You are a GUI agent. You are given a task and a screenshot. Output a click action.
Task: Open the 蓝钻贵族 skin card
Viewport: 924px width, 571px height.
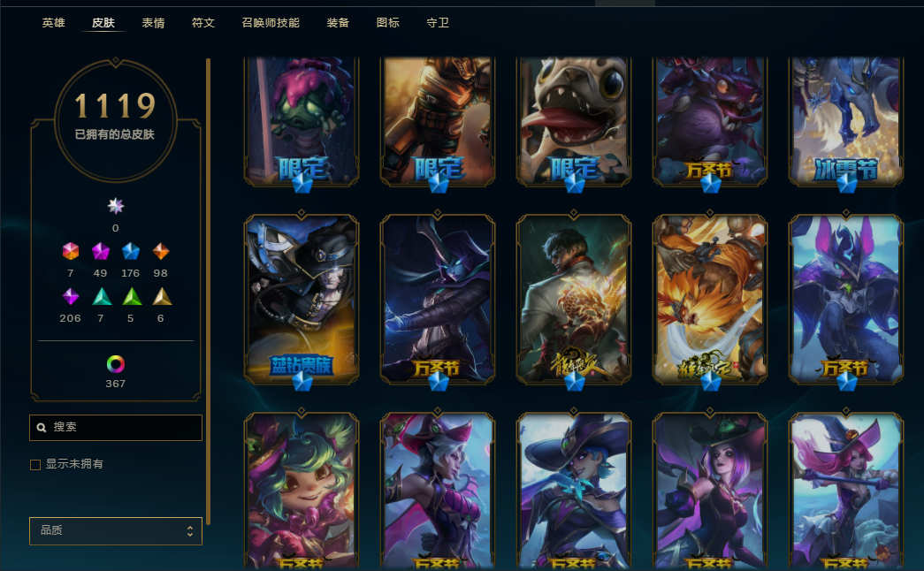tap(302, 300)
